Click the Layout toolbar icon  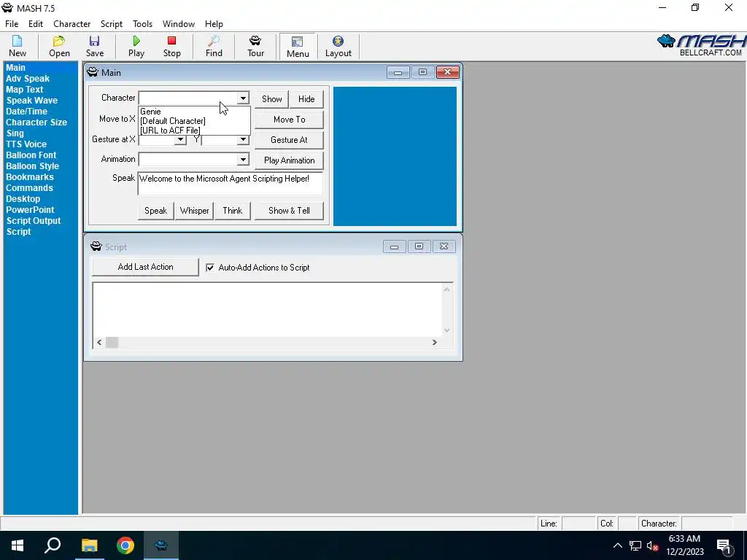click(338, 46)
